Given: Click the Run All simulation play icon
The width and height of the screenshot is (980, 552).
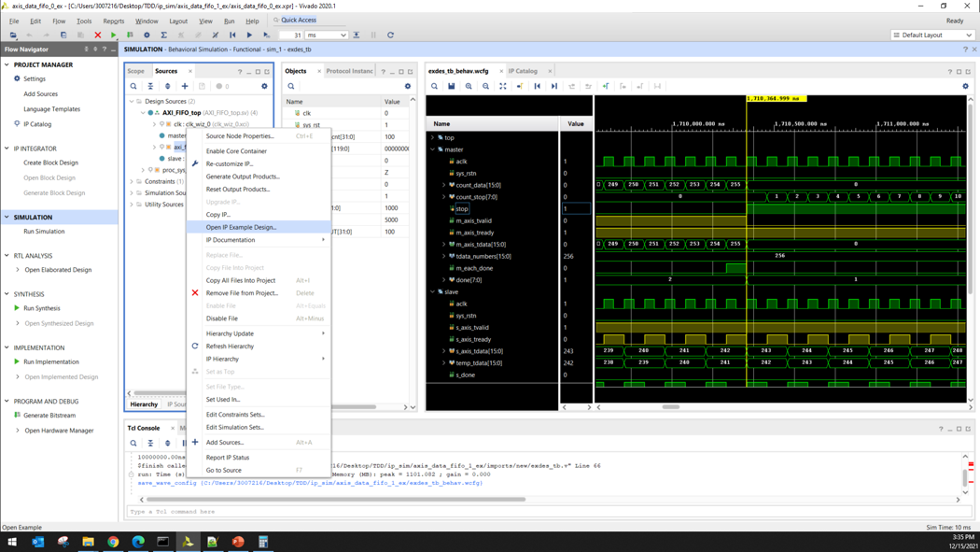Looking at the screenshot, I should click(249, 35).
